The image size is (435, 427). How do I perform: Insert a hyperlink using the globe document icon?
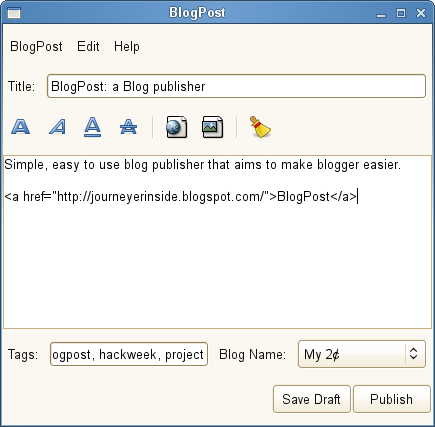point(177,127)
